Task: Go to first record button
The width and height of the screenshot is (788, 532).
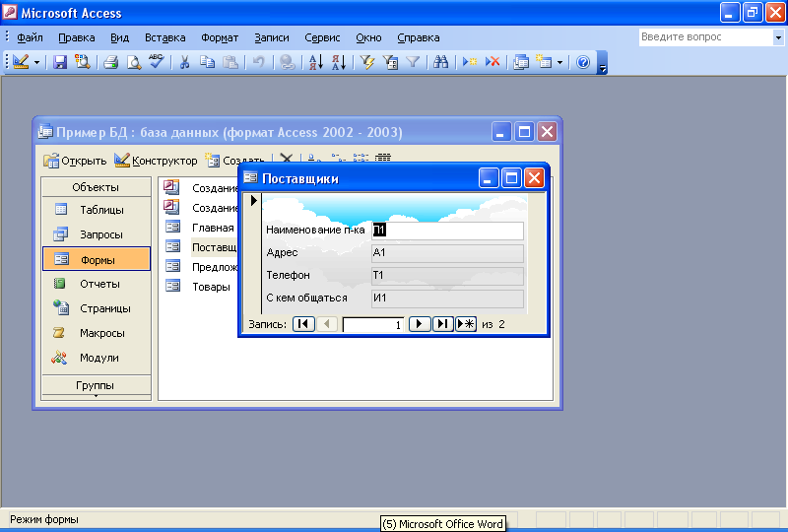Action: pos(303,324)
